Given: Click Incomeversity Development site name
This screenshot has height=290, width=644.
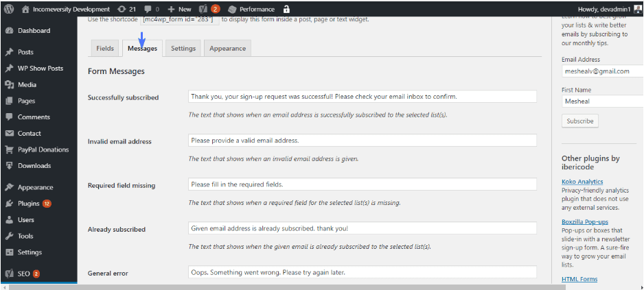Looking at the screenshot, I should pos(71,9).
